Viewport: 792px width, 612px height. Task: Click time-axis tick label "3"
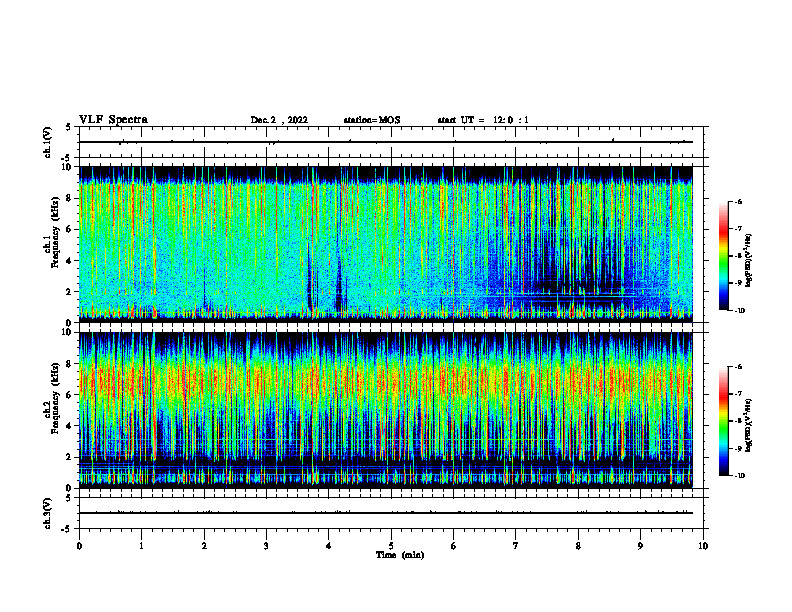266,546
